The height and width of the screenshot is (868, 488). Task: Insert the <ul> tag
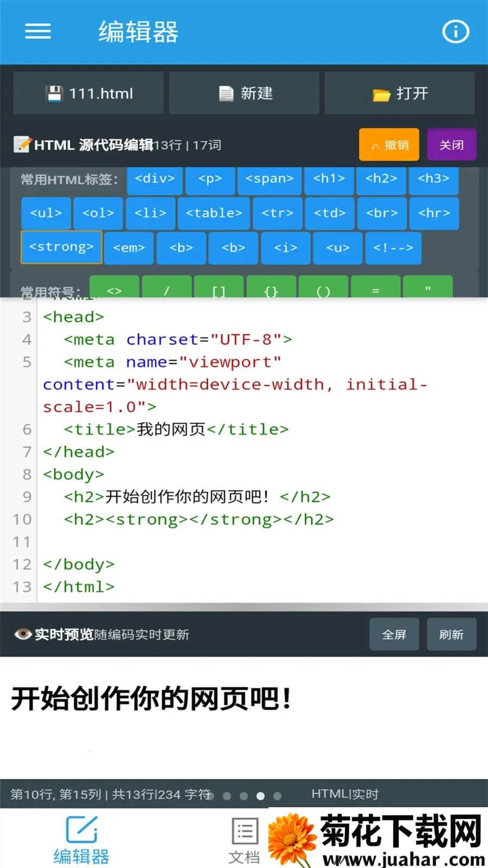[46, 214]
